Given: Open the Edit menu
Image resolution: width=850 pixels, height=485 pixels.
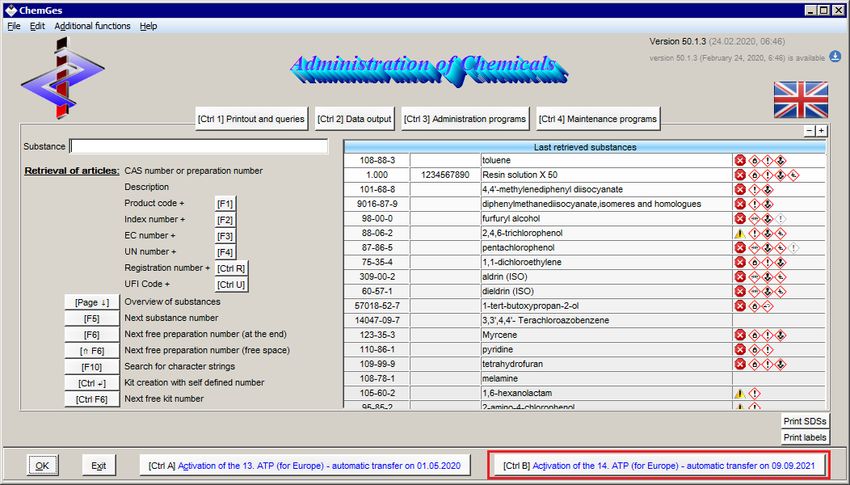Looking at the screenshot, I should click(x=37, y=26).
